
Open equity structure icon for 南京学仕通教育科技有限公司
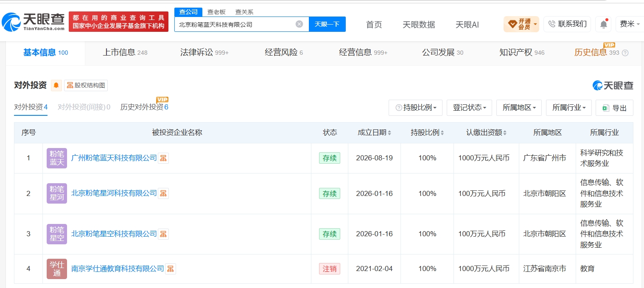(171, 268)
